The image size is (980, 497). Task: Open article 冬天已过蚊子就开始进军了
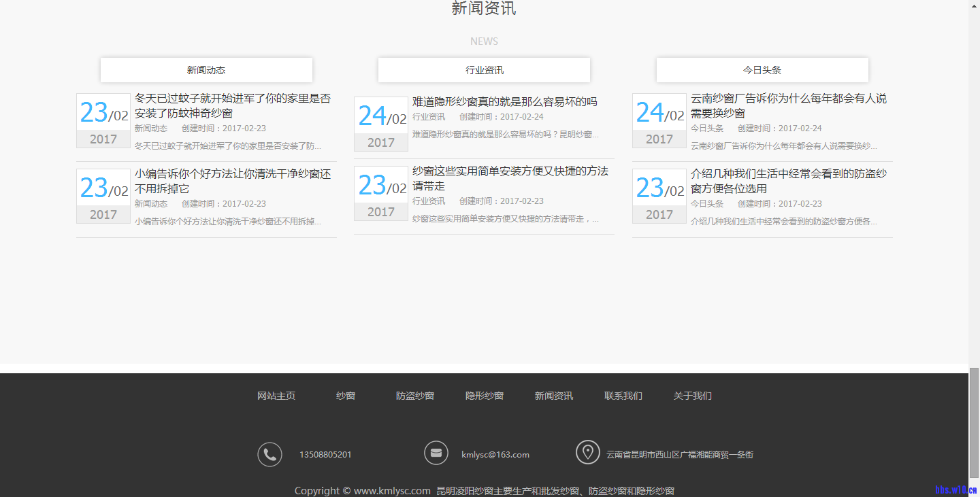click(232, 105)
